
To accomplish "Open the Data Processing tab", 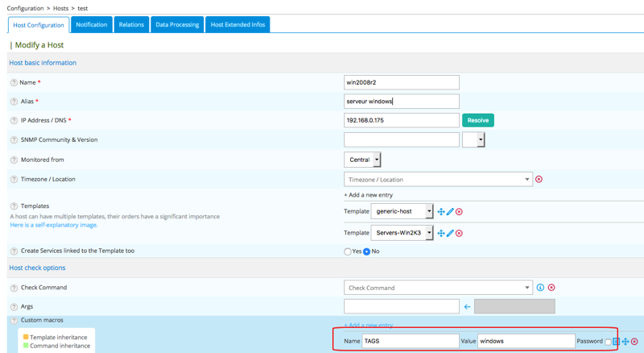I will point(177,25).
